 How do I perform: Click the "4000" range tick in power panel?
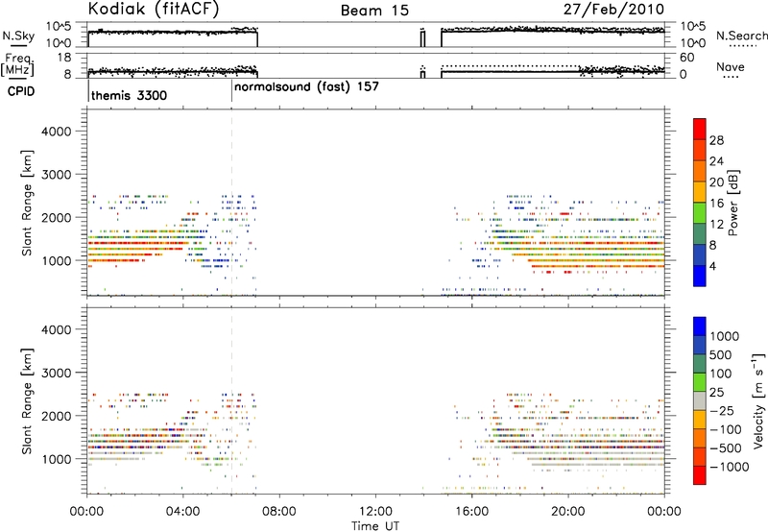(x=57, y=132)
